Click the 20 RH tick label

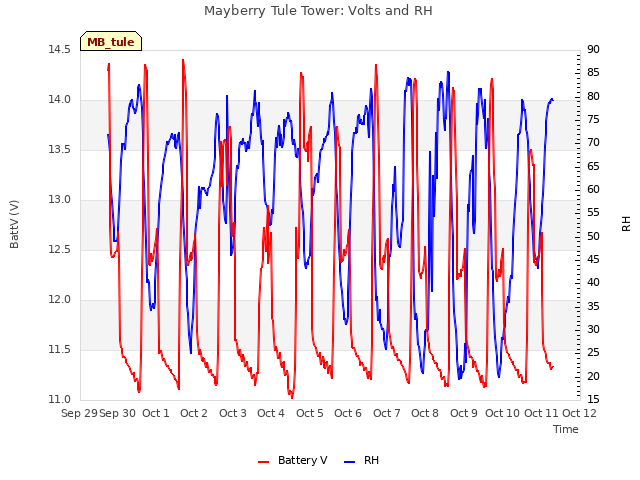coord(593,376)
